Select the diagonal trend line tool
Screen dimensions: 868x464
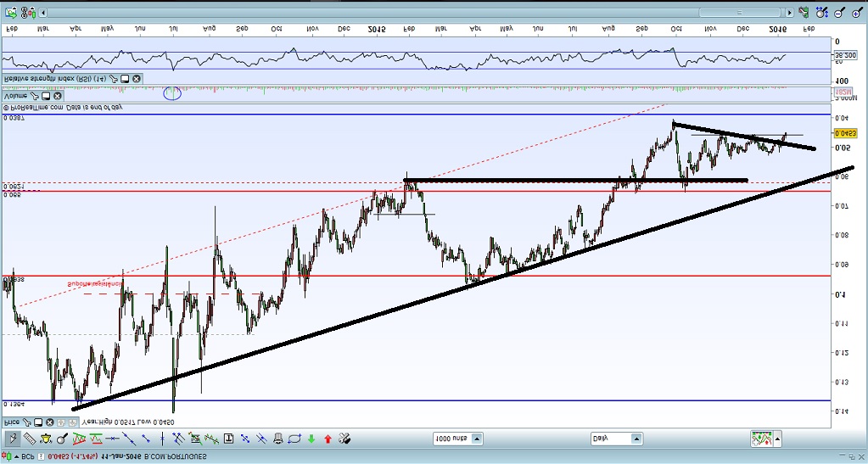click(x=129, y=439)
